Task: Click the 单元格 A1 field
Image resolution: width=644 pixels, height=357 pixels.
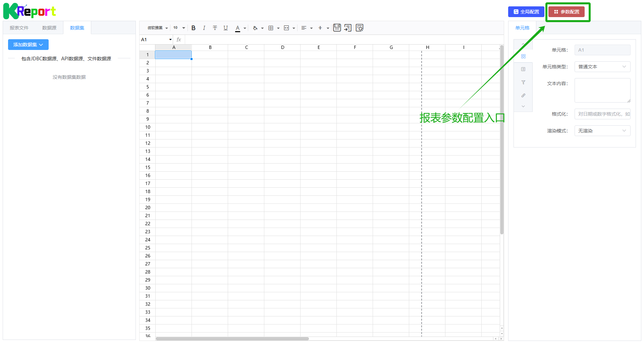Action: [x=602, y=50]
